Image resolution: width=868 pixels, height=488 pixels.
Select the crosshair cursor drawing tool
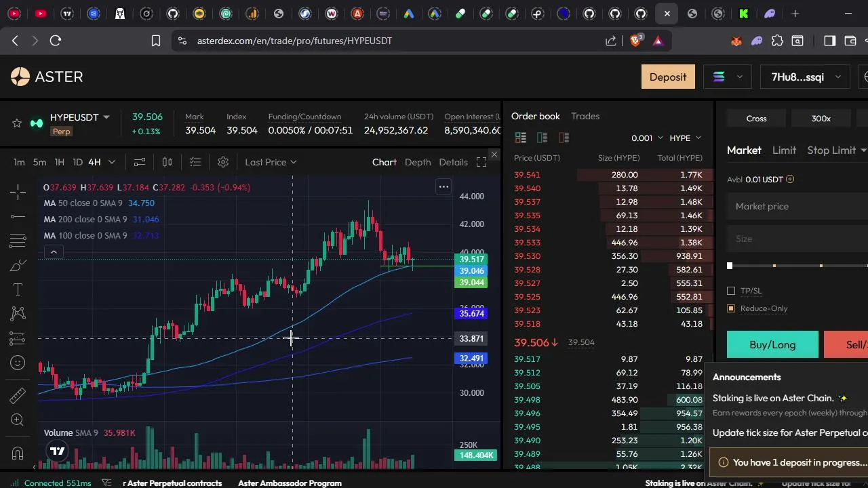(18, 192)
